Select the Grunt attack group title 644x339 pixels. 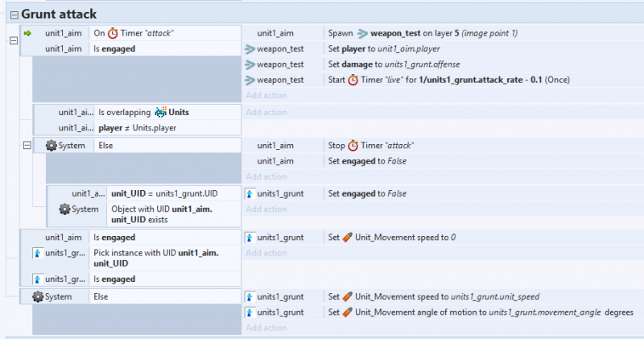[x=59, y=14]
